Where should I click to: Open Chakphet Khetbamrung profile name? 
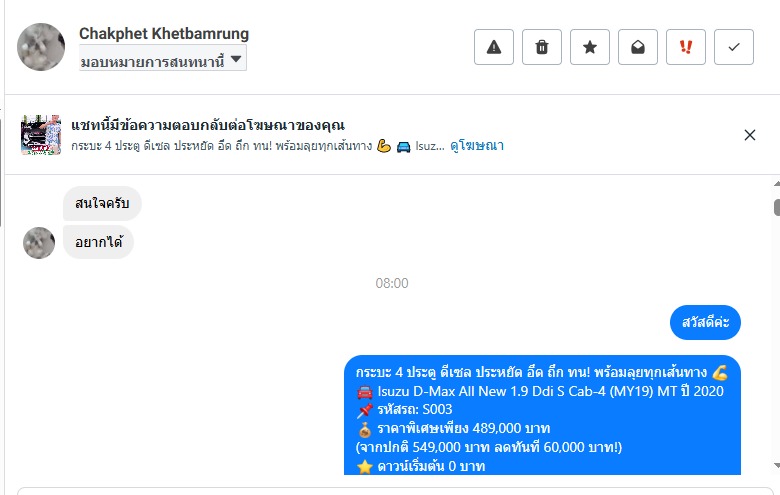tap(164, 33)
